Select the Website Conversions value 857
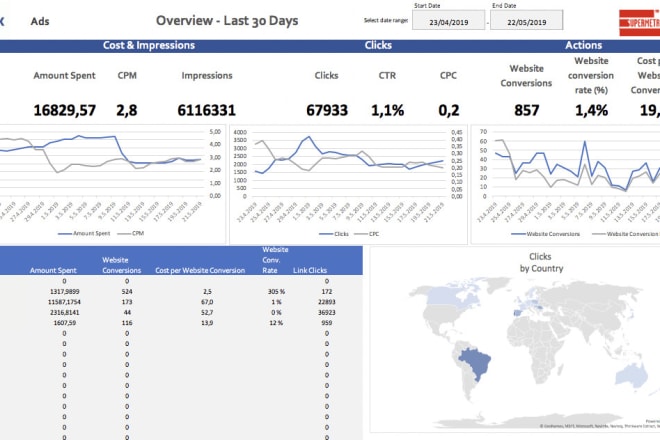The width and height of the screenshot is (660, 440). coord(526,110)
